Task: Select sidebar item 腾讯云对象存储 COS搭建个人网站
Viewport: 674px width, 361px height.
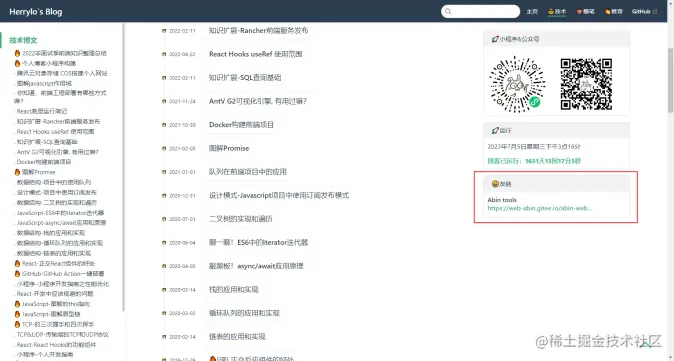Action: point(62,73)
